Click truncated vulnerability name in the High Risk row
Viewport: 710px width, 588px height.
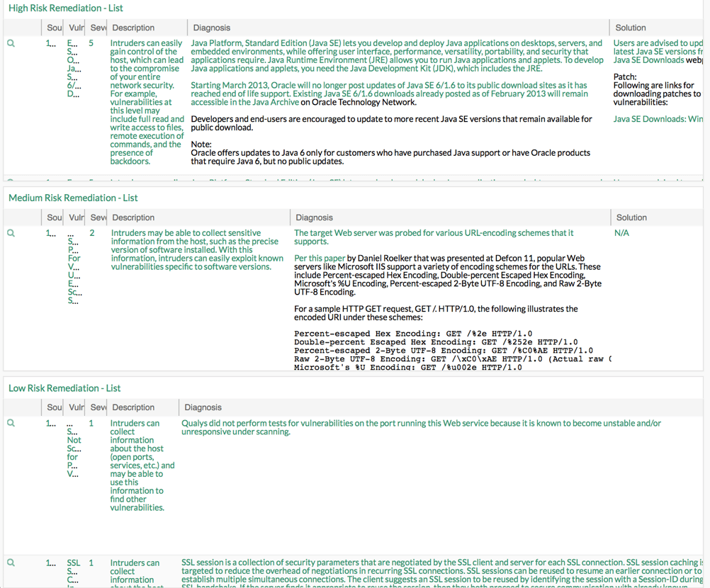[74, 69]
